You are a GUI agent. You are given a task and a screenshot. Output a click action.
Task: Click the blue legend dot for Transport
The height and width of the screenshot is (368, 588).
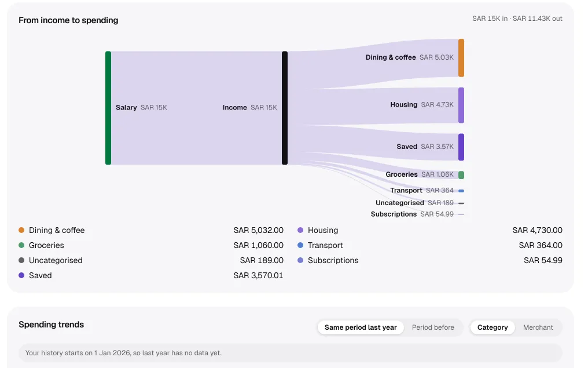click(x=300, y=245)
